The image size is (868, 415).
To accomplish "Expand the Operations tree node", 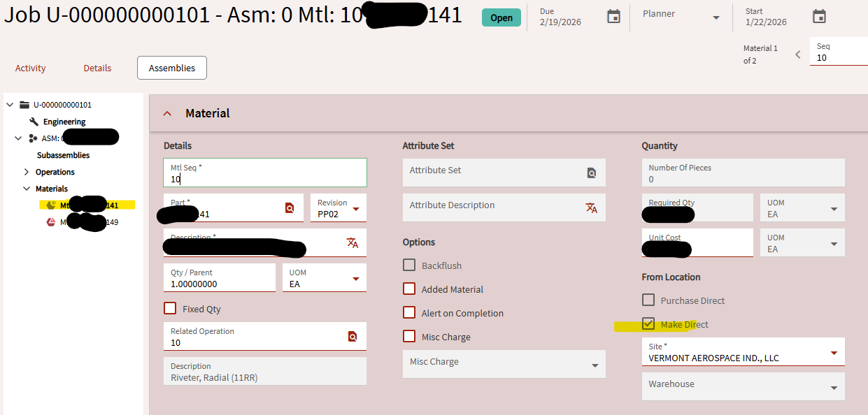I will click(x=27, y=172).
